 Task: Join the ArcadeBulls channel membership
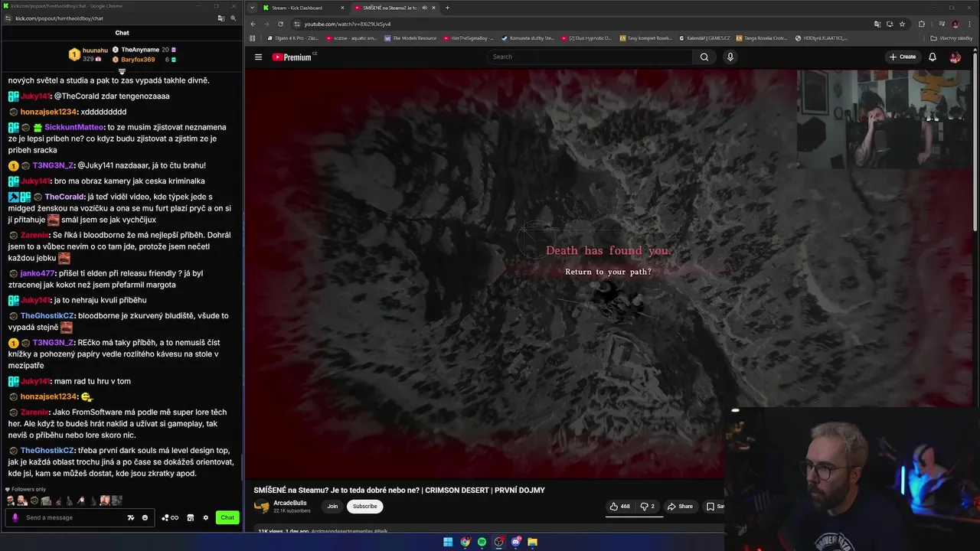coord(332,506)
